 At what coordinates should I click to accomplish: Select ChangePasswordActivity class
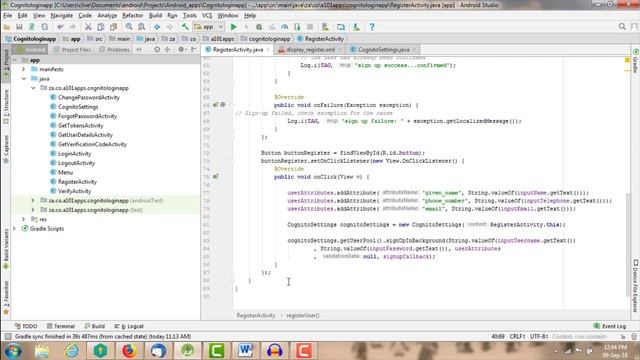89,98
